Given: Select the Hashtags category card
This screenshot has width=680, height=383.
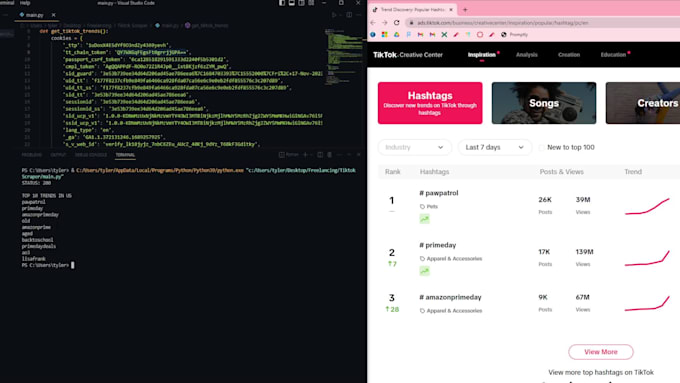Looking at the screenshot, I should pyautogui.click(x=430, y=103).
